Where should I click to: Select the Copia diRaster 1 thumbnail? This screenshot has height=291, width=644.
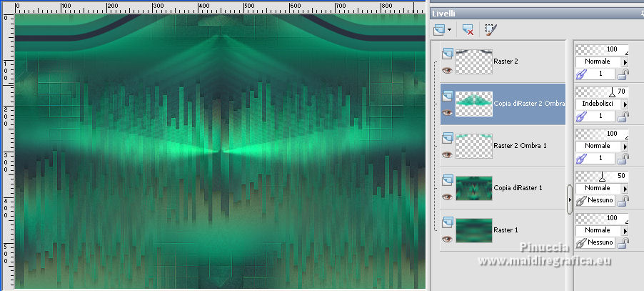point(474,188)
